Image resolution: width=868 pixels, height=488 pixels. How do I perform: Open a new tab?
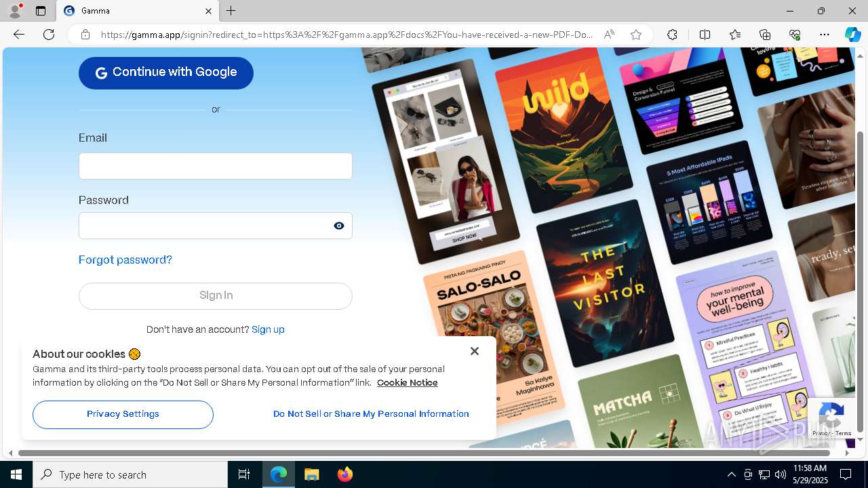point(231,11)
